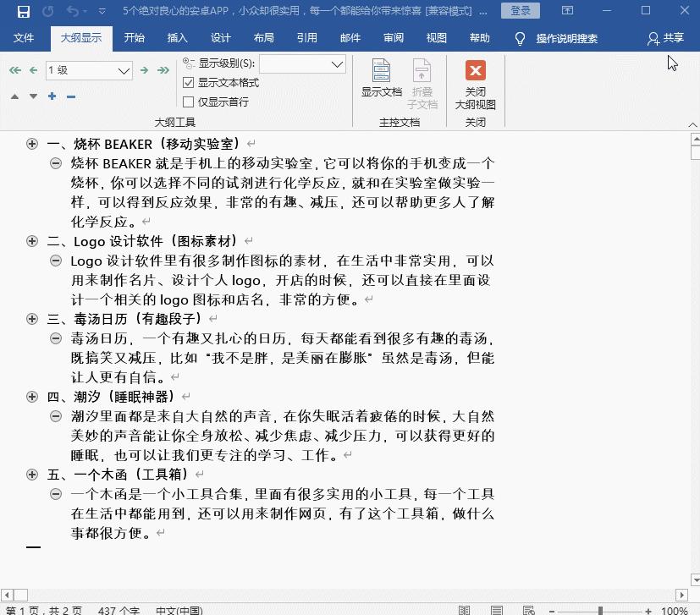This screenshot has width=700, height=615.
Task: Promote heading to level 1
Action: pyautogui.click(x=14, y=70)
